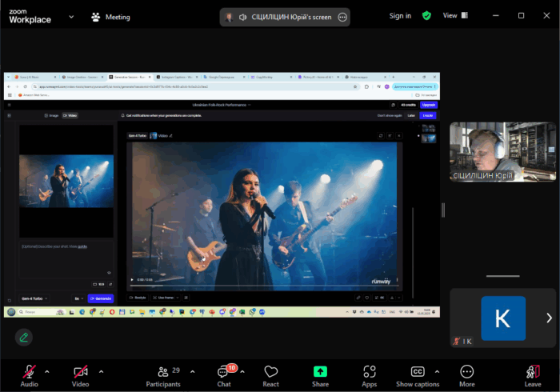
Task: Leave the meeting
Action: [533, 372]
